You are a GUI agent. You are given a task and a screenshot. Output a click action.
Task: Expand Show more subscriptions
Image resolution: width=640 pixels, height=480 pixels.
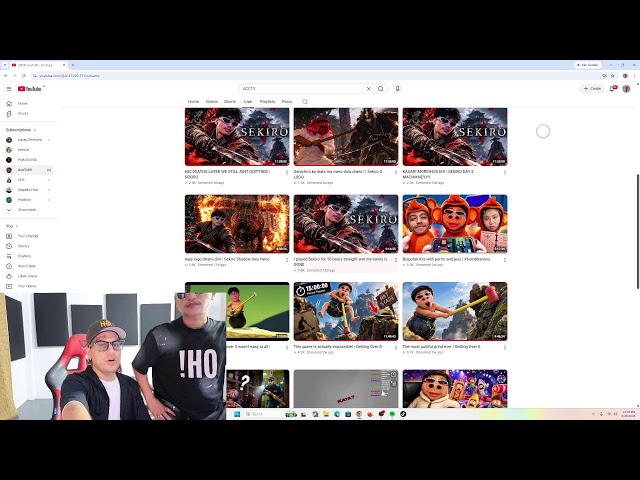[28, 210]
